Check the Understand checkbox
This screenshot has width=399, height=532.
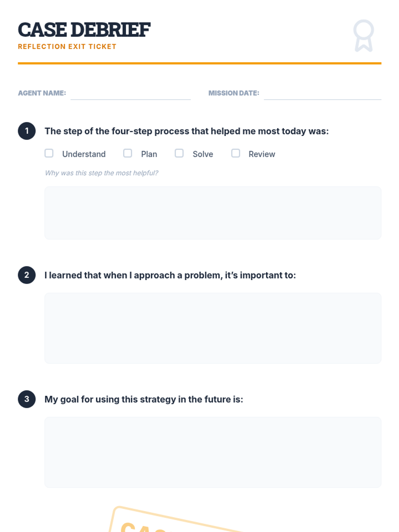(x=49, y=153)
